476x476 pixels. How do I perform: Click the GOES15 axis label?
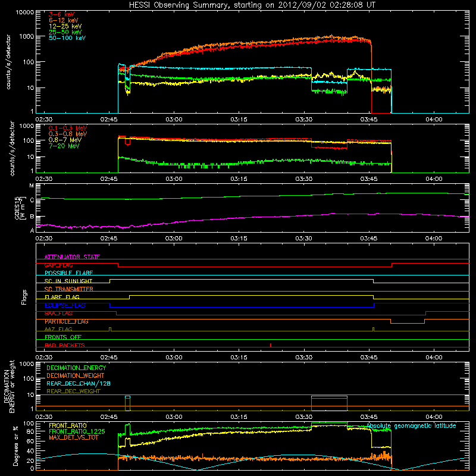pos(20,208)
